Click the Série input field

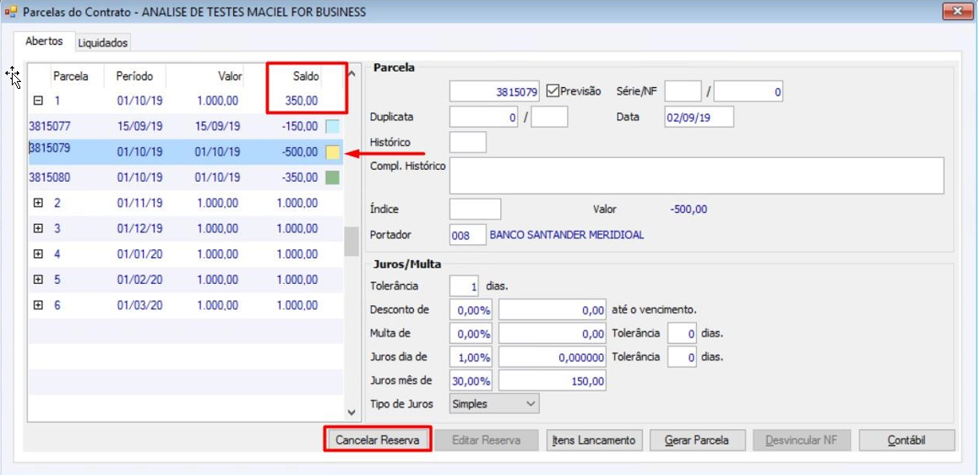pyautogui.click(x=683, y=91)
